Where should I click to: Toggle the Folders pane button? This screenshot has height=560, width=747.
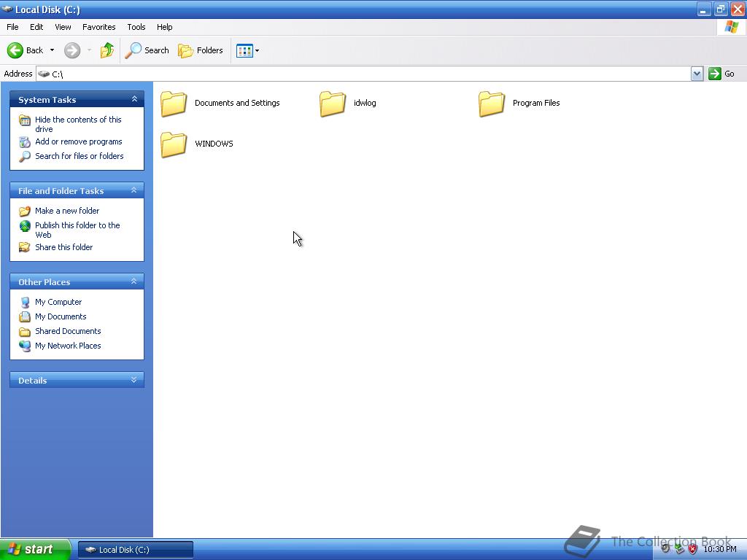coord(201,50)
